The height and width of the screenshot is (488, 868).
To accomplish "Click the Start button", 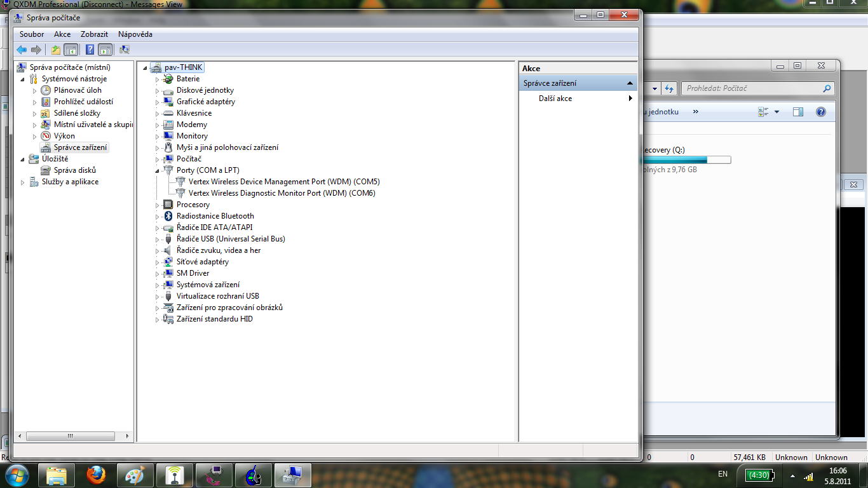I will 17,475.
